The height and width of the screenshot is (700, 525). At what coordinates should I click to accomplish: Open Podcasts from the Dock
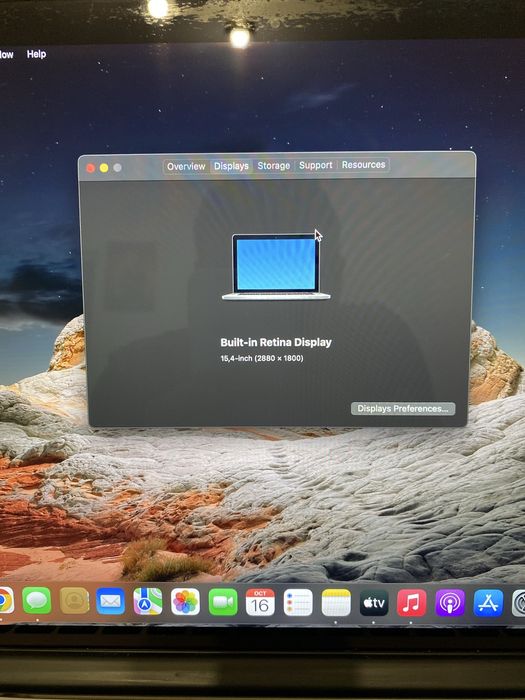click(x=450, y=603)
